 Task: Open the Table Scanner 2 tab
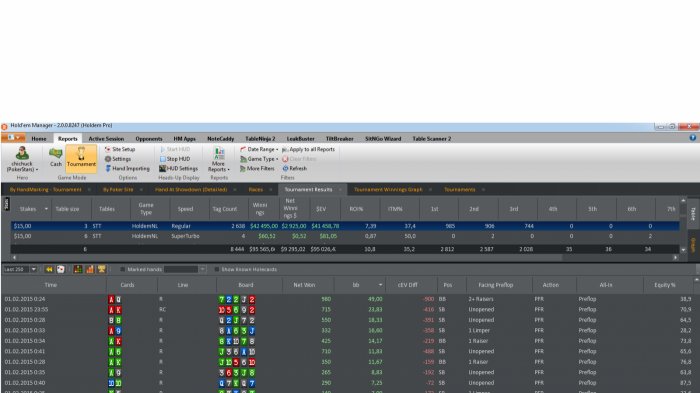point(432,139)
